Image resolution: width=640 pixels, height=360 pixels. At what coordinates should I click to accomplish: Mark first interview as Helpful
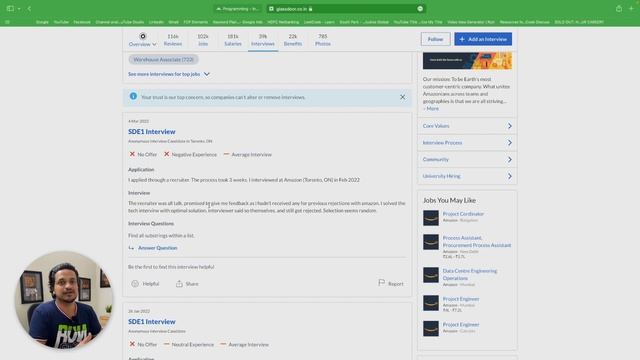click(x=145, y=284)
